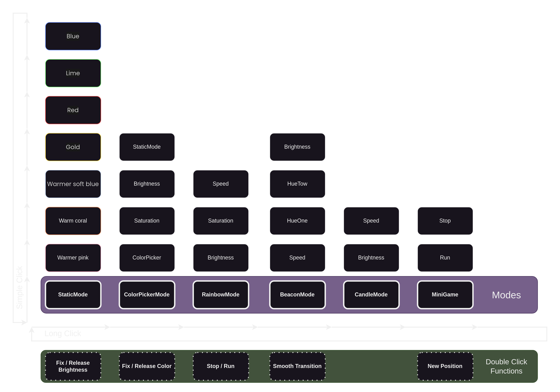The image size is (560, 392).
Task: Click the ColorPickerMode mode box
Action: (x=147, y=294)
